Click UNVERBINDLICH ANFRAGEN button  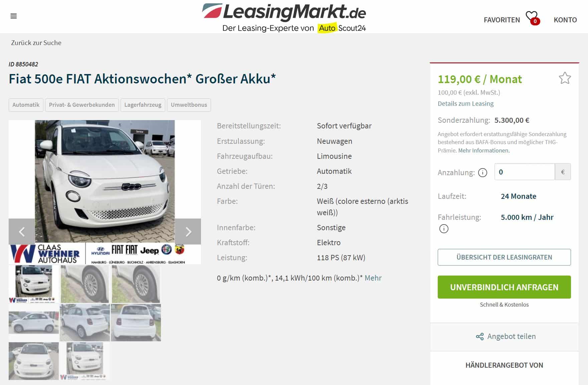point(504,287)
